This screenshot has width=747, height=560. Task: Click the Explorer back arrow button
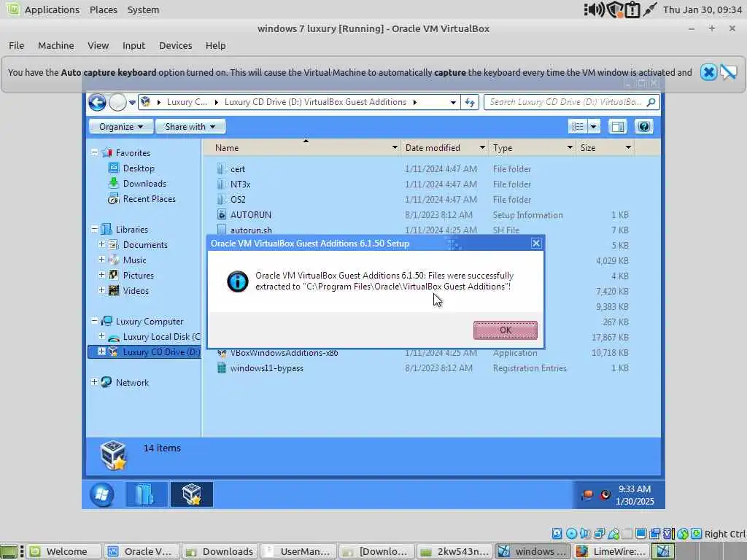[97, 102]
